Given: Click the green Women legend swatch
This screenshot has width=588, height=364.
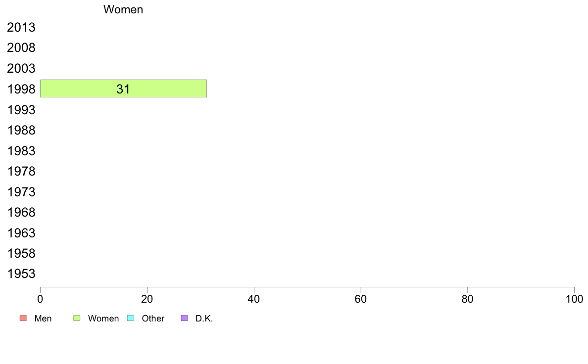Looking at the screenshot, I should [77, 318].
